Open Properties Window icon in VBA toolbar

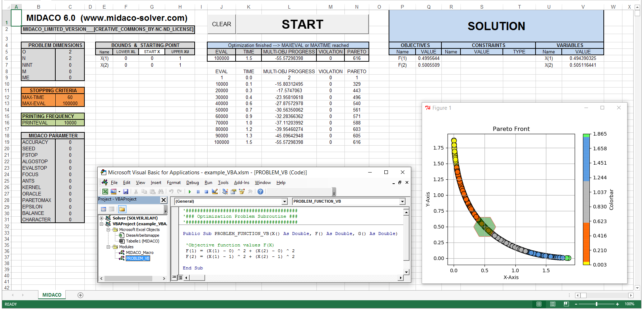(x=233, y=192)
